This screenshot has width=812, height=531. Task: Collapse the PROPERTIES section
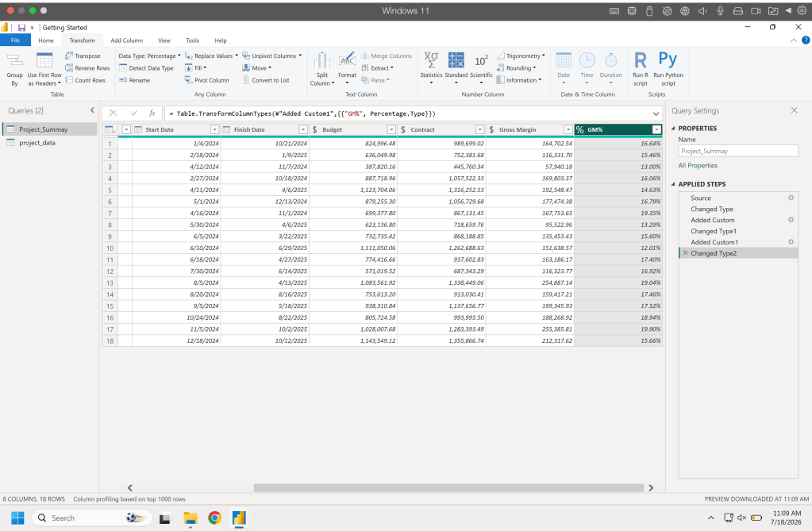[673, 128]
